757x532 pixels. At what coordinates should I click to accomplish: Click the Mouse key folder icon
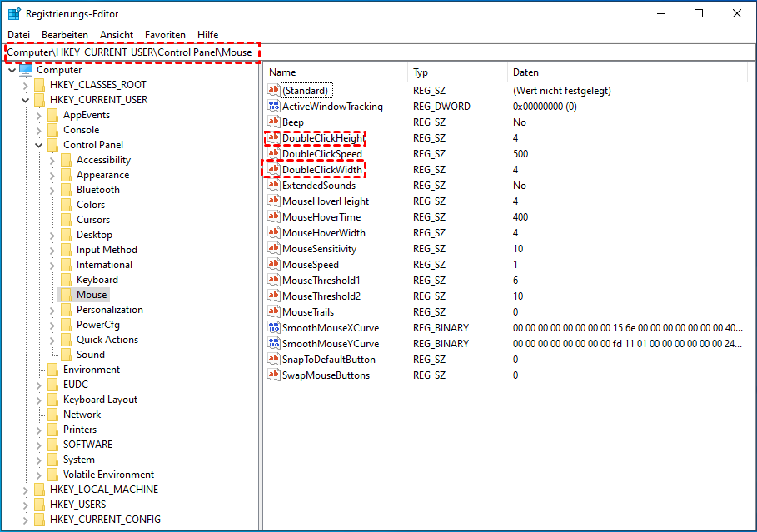click(66, 295)
